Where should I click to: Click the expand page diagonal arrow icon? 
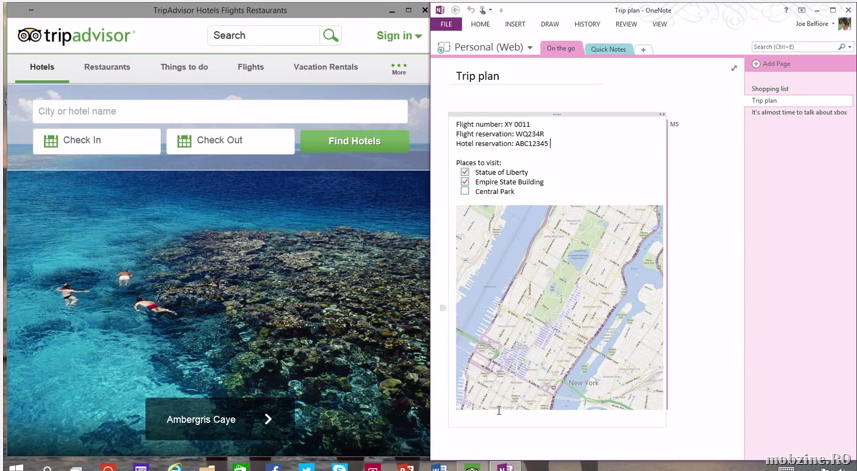coord(734,68)
